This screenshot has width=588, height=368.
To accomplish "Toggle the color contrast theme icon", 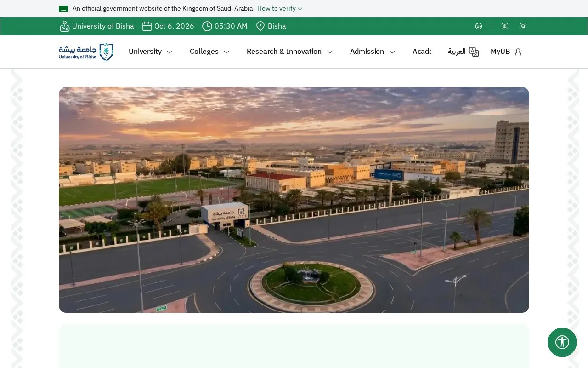I will pyautogui.click(x=479, y=26).
